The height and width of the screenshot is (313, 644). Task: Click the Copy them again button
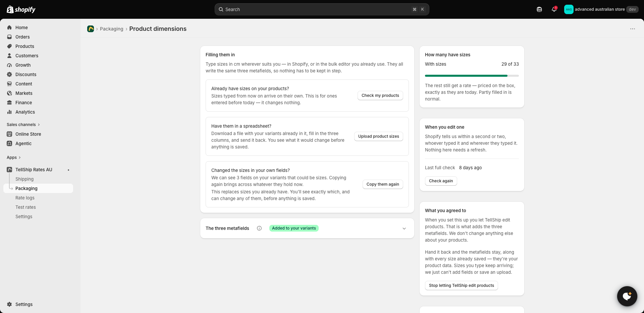(383, 184)
